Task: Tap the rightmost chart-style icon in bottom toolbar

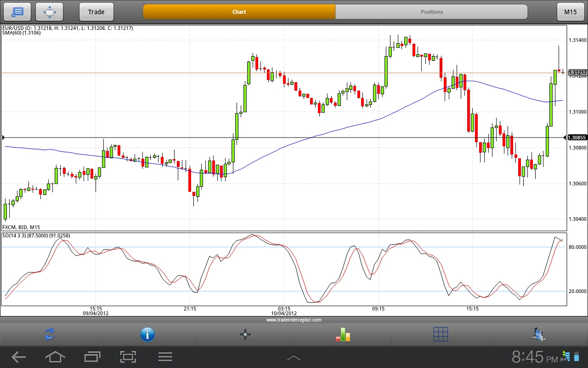Action: (x=538, y=334)
